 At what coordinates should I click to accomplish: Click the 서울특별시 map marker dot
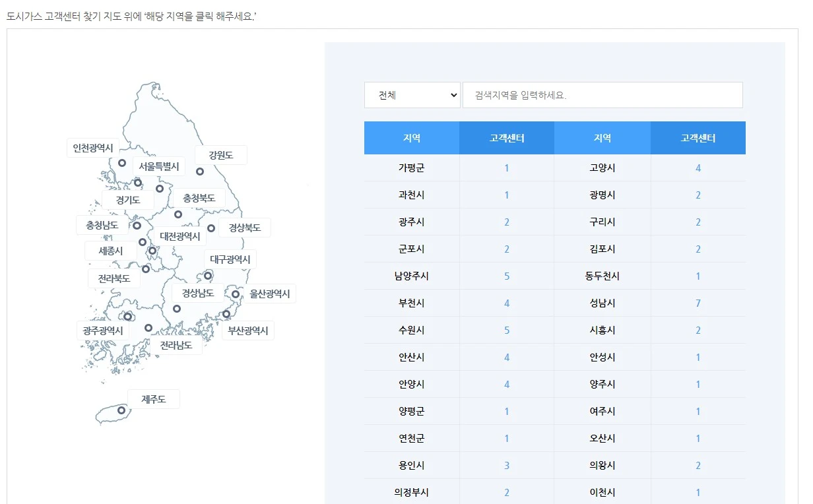pos(138,183)
